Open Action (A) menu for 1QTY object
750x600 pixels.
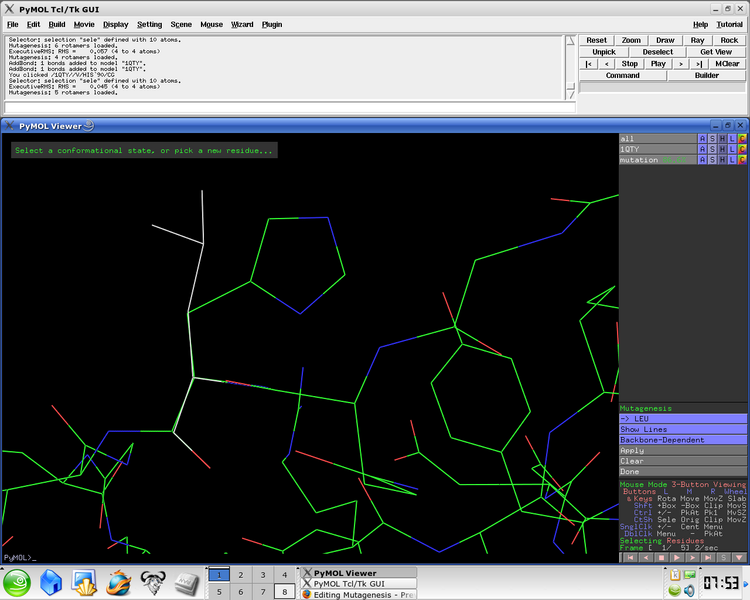click(x=702, y=149)
